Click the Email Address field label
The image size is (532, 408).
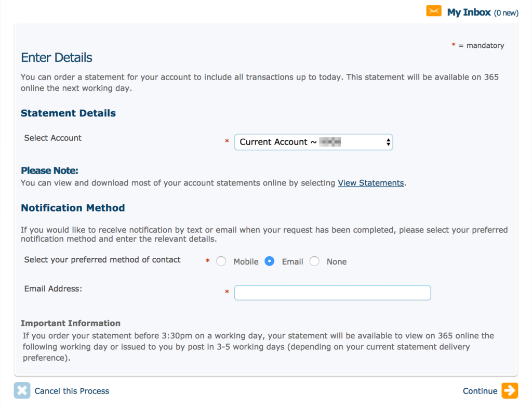54,288
